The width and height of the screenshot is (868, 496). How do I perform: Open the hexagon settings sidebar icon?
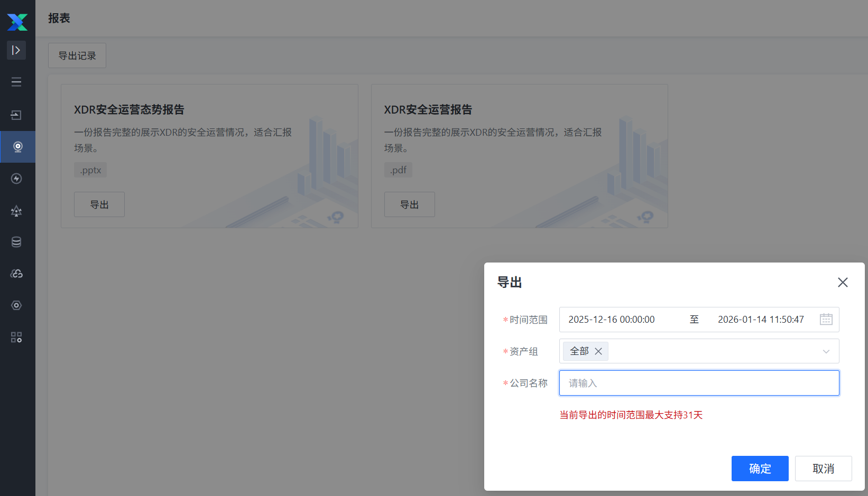pyautogui.click(x=16, y=305)
